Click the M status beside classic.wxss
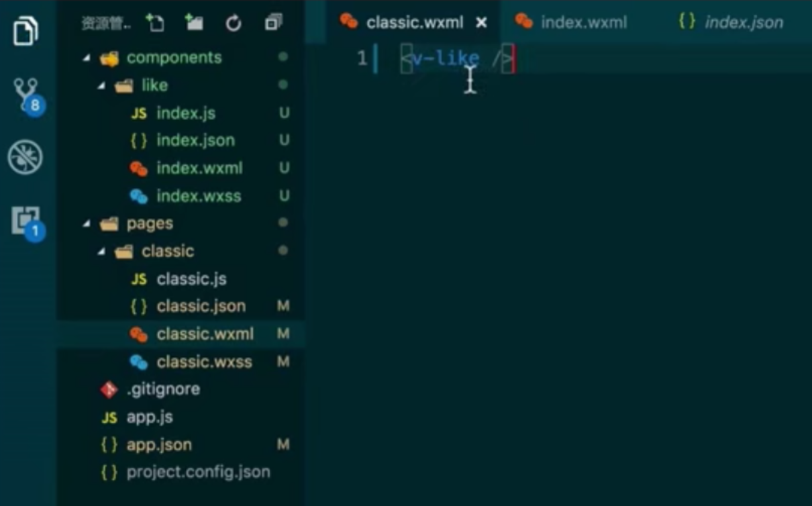 [283, 362]
